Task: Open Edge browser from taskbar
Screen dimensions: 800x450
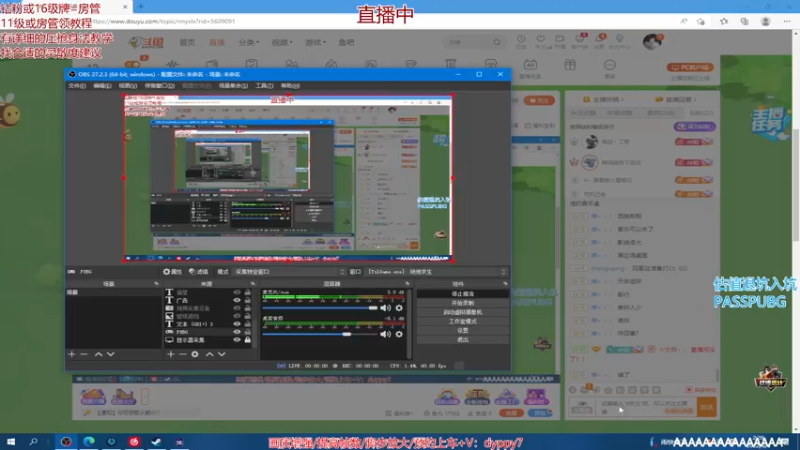Action: tap(89, 442)
